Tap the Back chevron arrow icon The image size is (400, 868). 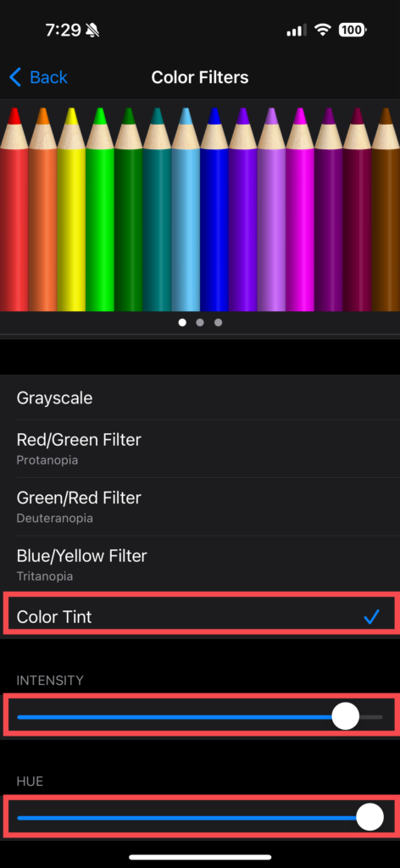pos(15,77)
